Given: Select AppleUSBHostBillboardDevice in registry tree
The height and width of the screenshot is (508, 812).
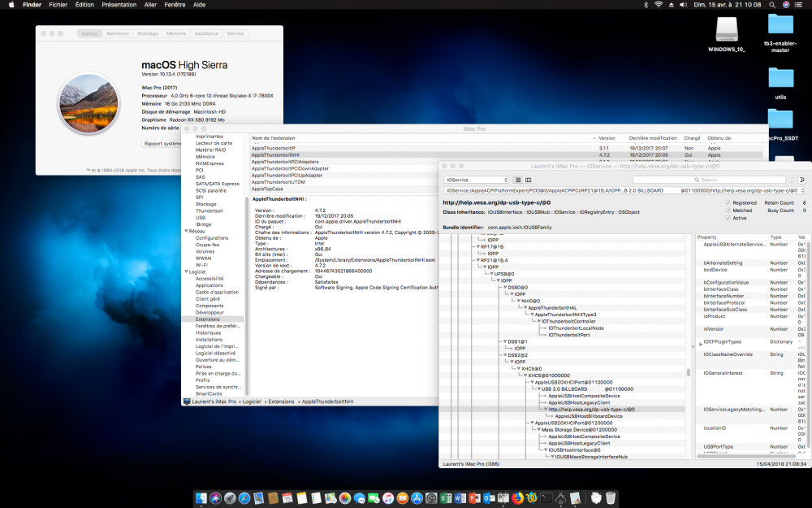Looking at the screenshot, I should [589, 416].
